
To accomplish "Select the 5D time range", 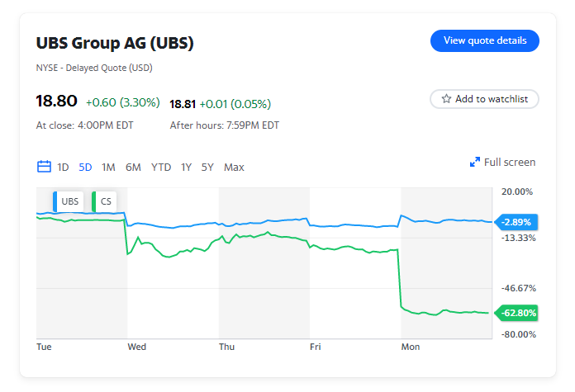I will pos(85,168).
